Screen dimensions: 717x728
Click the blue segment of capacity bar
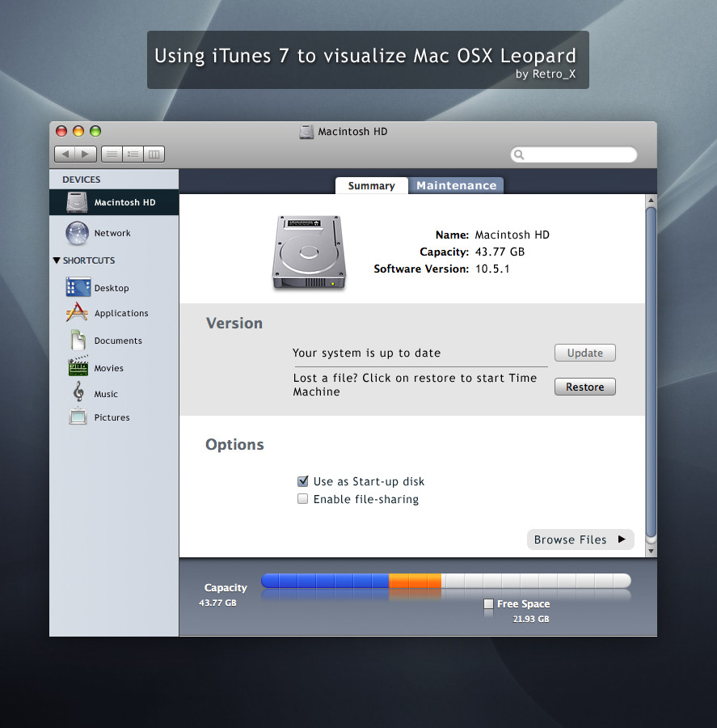click(x=325, y=581)
